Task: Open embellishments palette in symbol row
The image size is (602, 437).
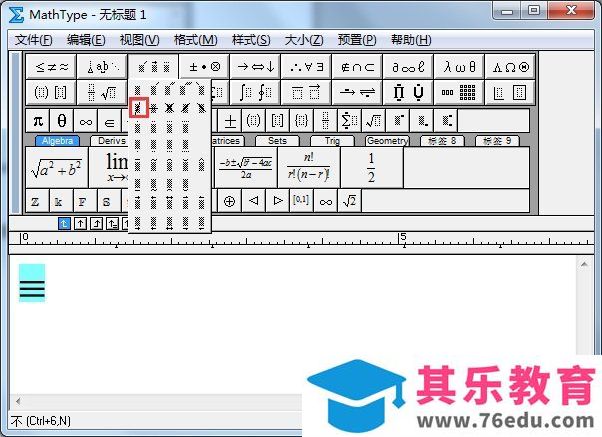Action: tap(154, 67)
